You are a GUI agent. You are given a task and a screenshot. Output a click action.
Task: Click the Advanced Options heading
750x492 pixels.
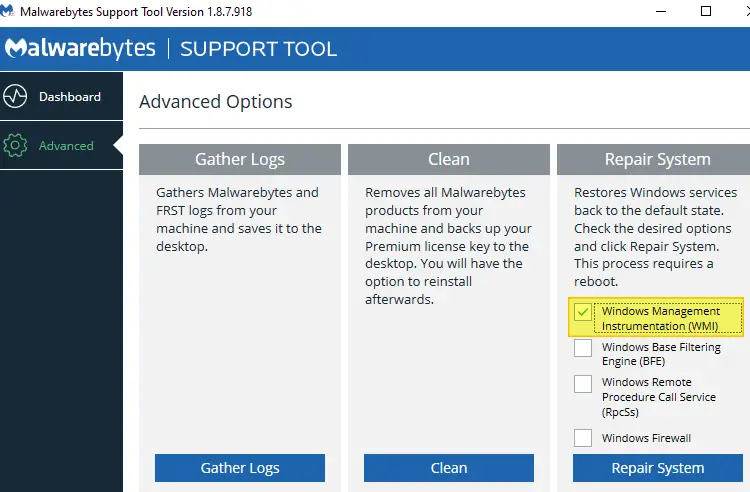[216, 102]
